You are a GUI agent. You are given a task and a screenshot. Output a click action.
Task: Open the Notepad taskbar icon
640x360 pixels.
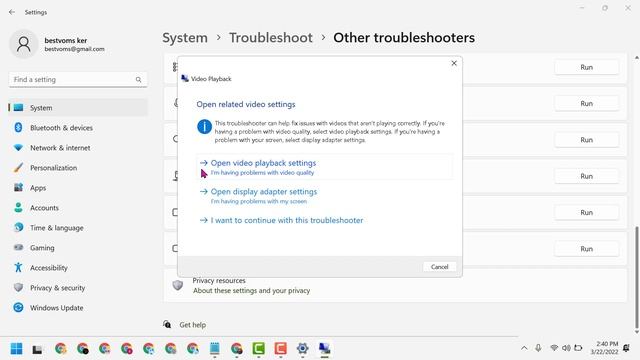(x=215, y=349)
